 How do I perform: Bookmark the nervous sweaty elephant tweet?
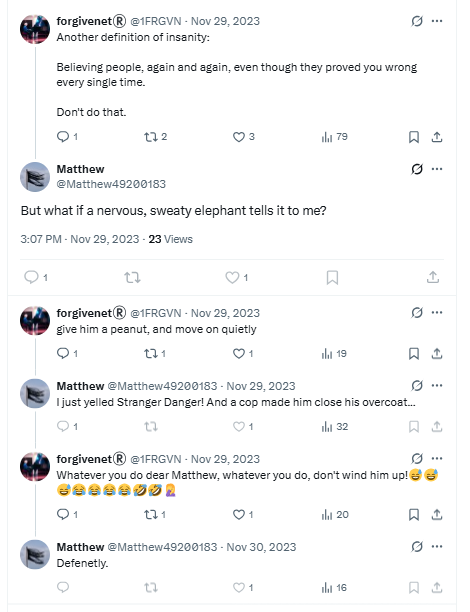(332, 278)
